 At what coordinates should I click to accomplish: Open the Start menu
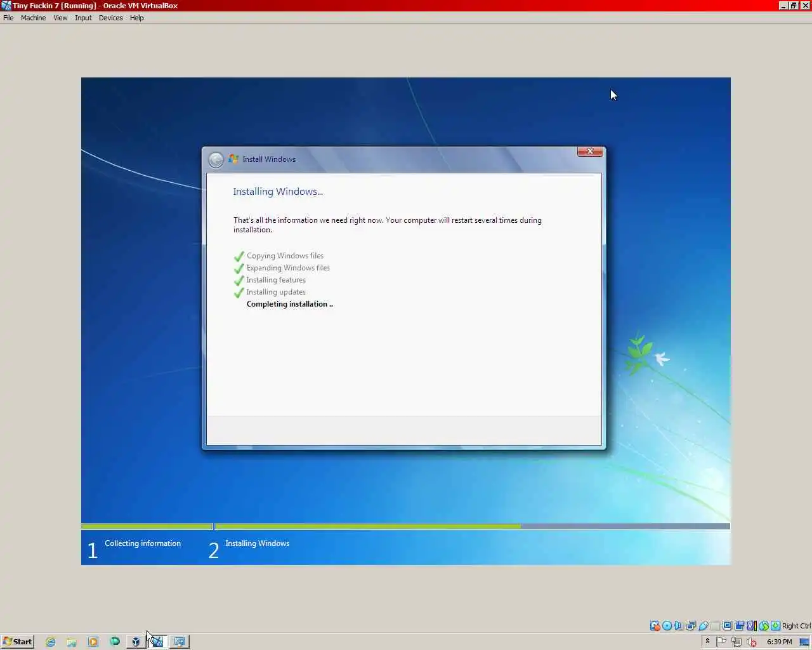[18, 641]
